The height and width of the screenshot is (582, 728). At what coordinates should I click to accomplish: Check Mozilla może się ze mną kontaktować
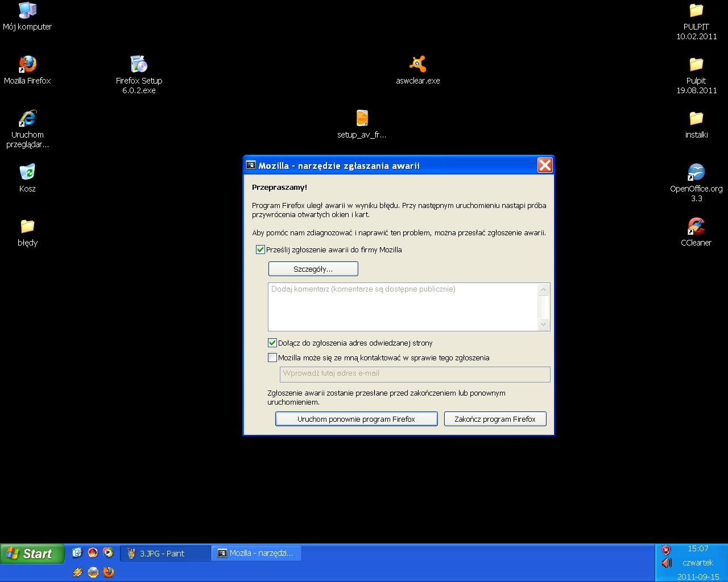click(272, 357)
